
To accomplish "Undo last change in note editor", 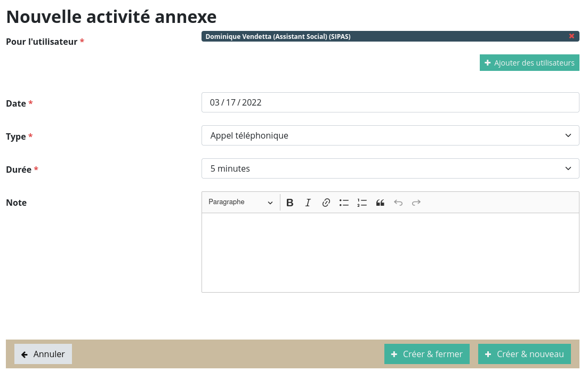I will 398,203.
